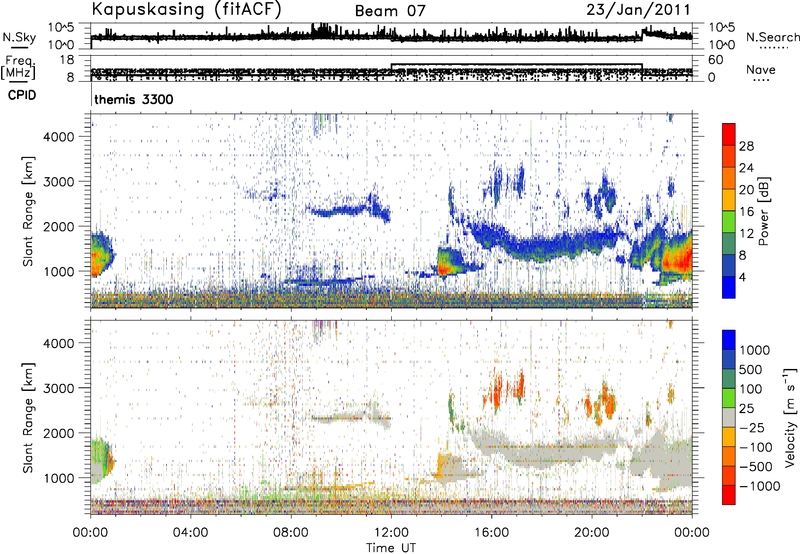800x554 pixels.
Task: Click the red top segment of the Power color bar
Action: (x=729, y=134)
